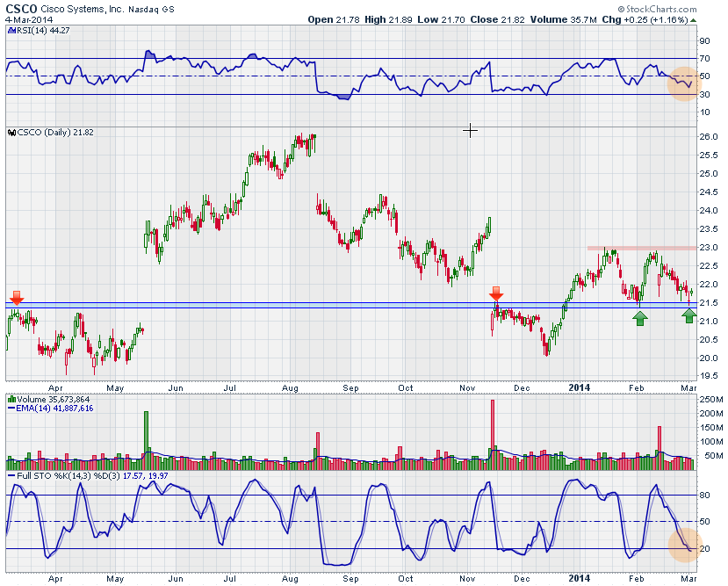The height and width of the screenshot is (586, 728).
Task: Click the volume bars legend icon
Action: click(x=12, y=400)
